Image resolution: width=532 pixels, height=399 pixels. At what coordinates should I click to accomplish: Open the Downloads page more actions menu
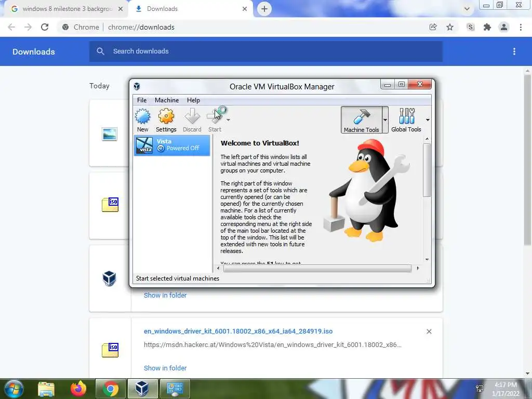514,51
